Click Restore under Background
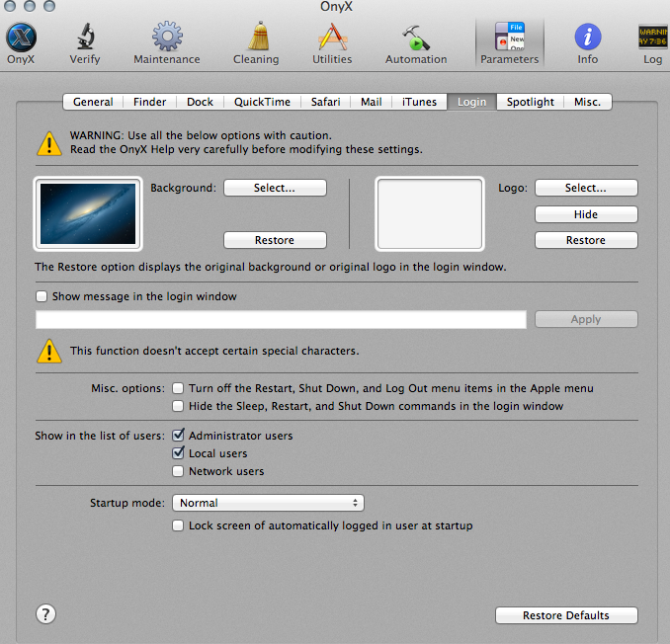The height and width of the screenshot is (644, 670). coord(275,240)
